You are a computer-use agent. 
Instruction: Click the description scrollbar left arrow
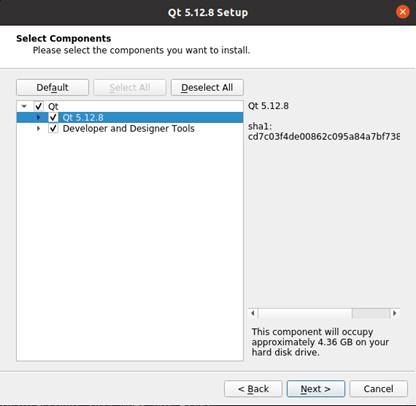253,313
